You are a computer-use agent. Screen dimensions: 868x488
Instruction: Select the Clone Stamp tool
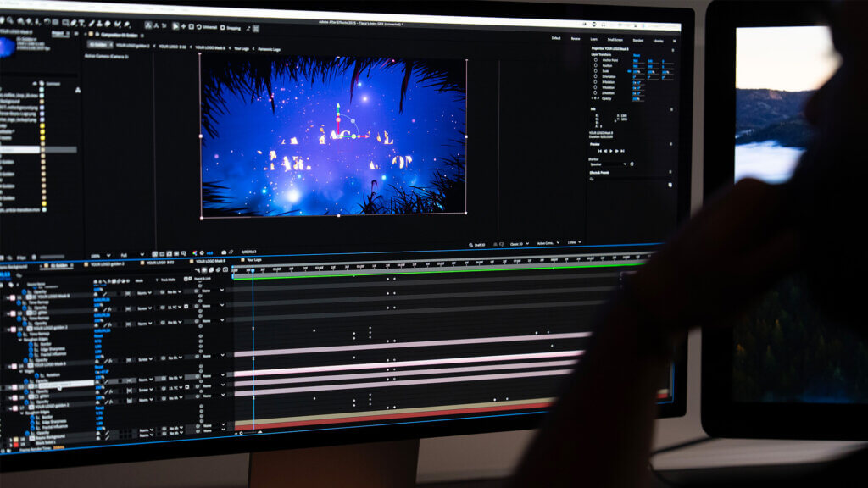pyautogui.click(x=100, y=23)
